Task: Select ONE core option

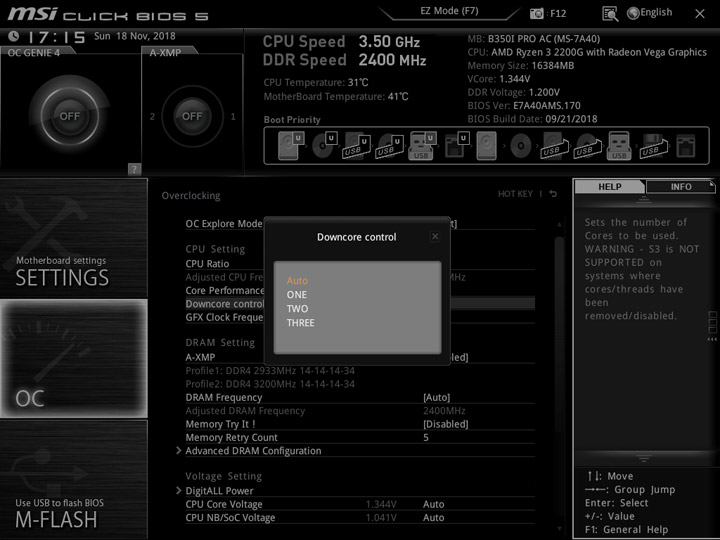Action: coord(297,295)
